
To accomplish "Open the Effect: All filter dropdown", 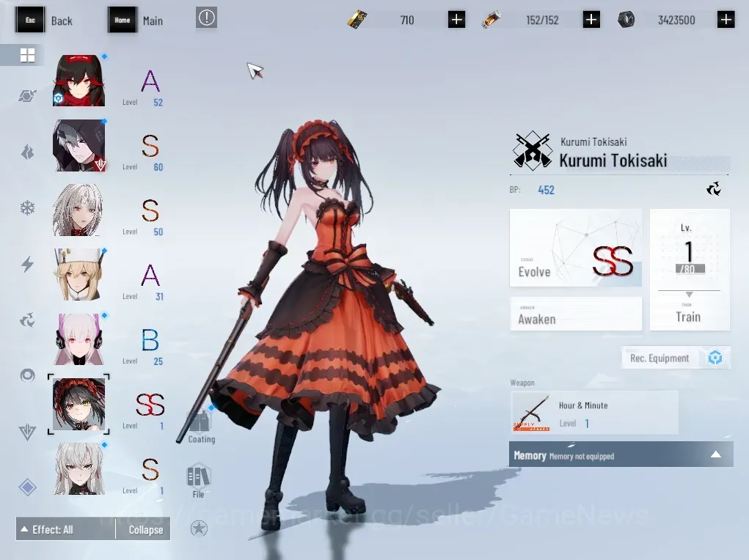I will click(x=65, y=529).
